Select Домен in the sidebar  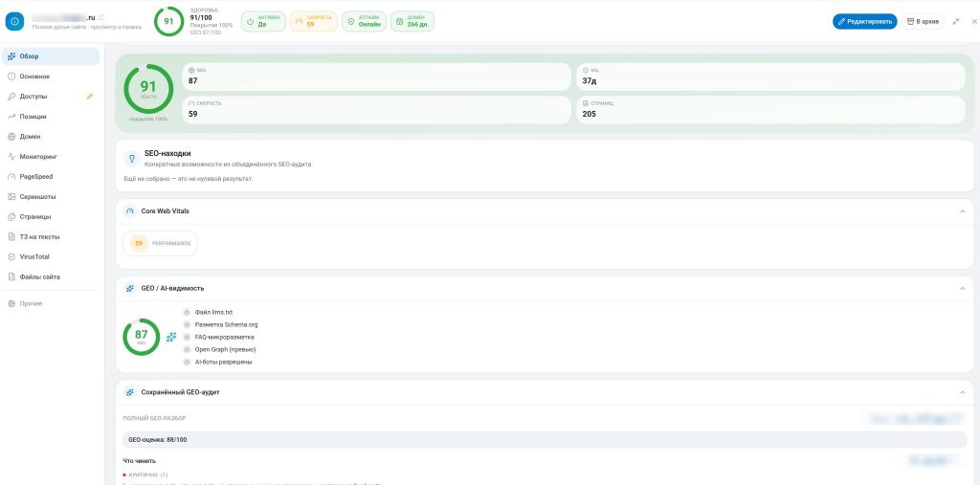(51, 136)
